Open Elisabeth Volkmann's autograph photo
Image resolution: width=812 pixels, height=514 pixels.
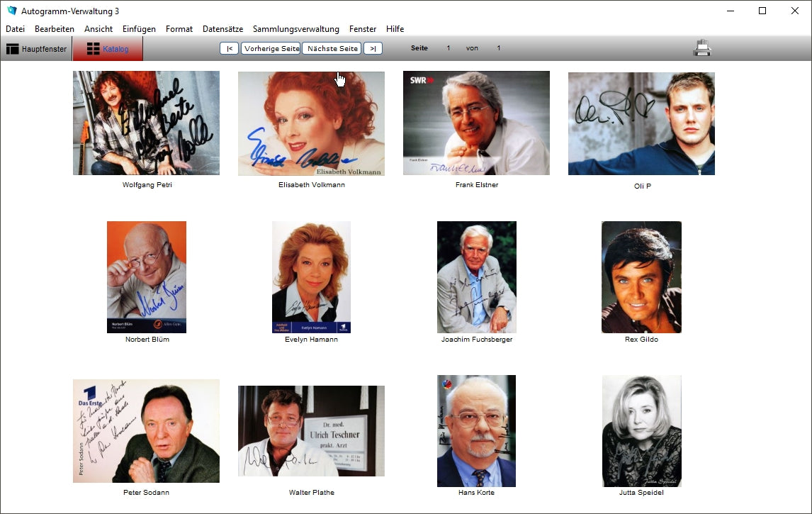tap(311, 123)
